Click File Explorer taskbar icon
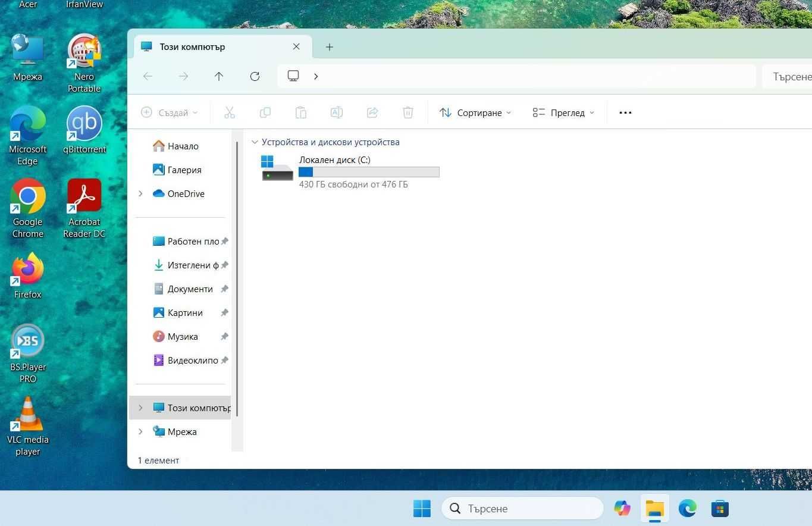Viewport: 812px width, 526px height. 655,509
